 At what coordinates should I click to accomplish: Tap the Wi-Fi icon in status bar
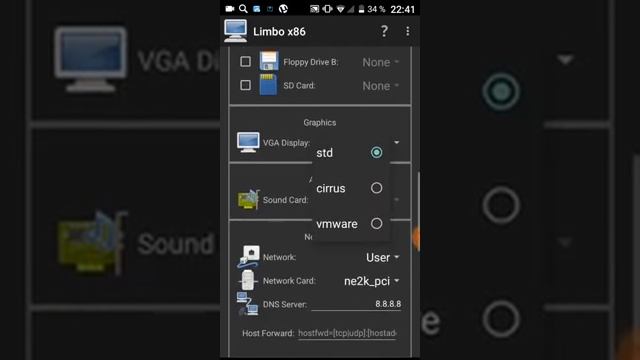(340, 9)
